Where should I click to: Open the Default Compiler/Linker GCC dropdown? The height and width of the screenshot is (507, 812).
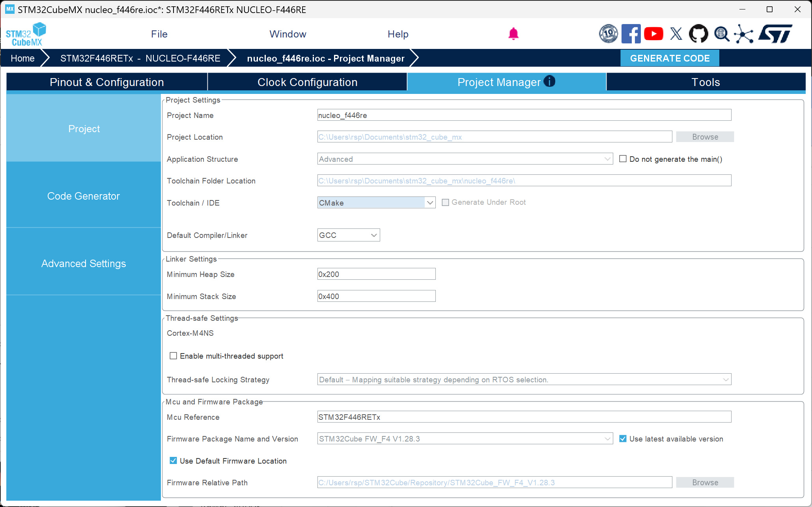click(x=374, y=235)
